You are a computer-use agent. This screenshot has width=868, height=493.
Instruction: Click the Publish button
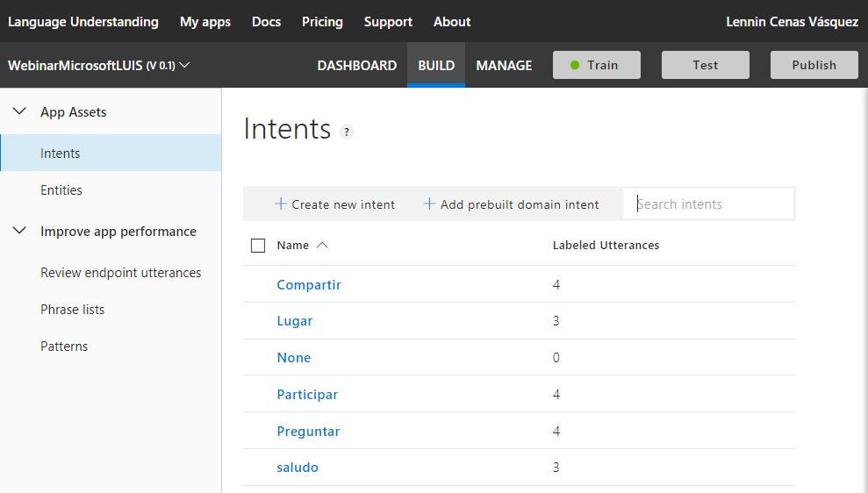coord(814,65)
